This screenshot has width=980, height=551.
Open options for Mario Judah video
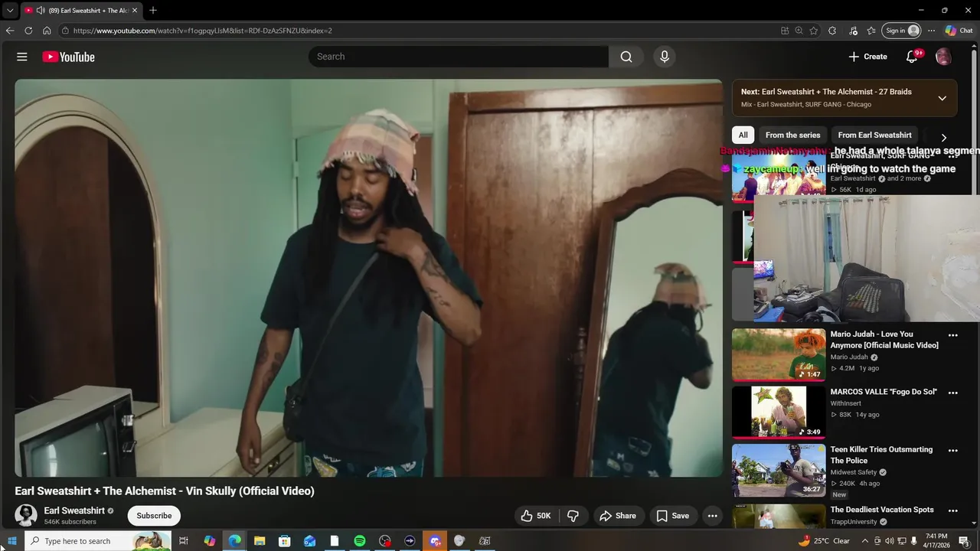click(x=953, y=335)
